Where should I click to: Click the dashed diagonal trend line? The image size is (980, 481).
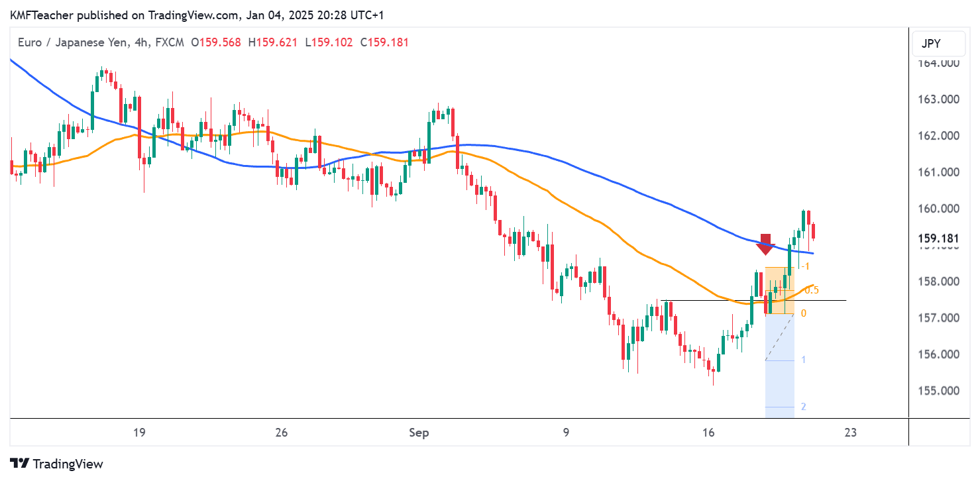coord(779,337)
